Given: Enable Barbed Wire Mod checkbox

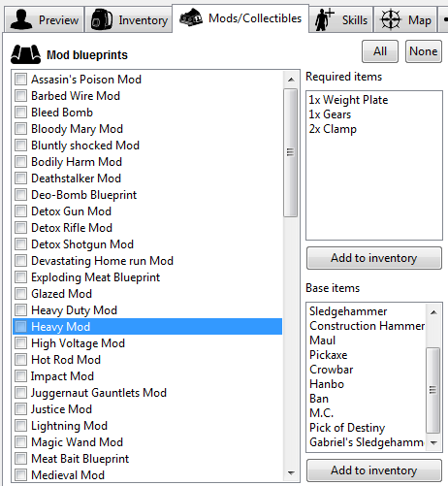Looking at the screenshot, I should coord(20,95).
